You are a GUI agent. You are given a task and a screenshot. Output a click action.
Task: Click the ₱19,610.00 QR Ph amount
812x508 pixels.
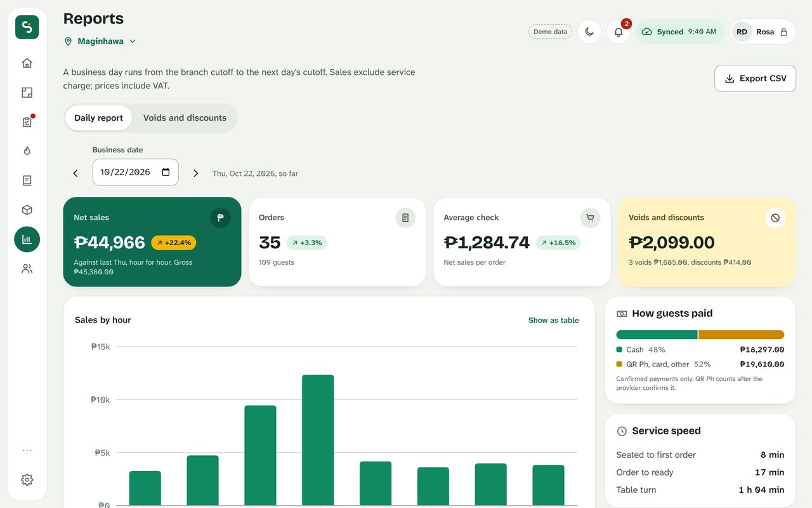coord(762,364)
